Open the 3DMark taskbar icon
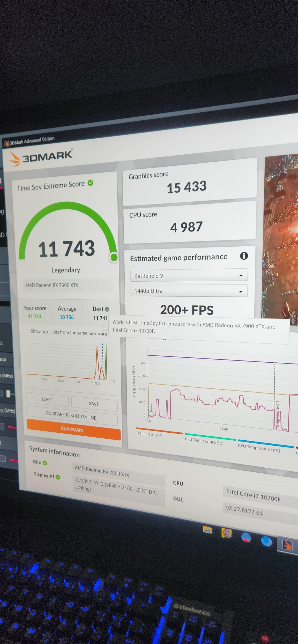The width and height of the screenshot is (298, 644). click(x=287, y=545)
